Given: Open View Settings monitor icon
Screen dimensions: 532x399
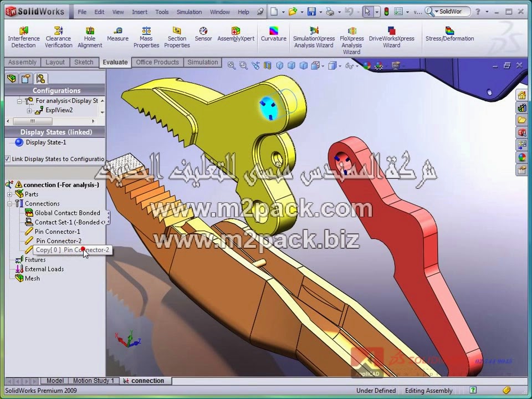Looking at the screenshot, I should pyautogui.click(x=396, y=65).
